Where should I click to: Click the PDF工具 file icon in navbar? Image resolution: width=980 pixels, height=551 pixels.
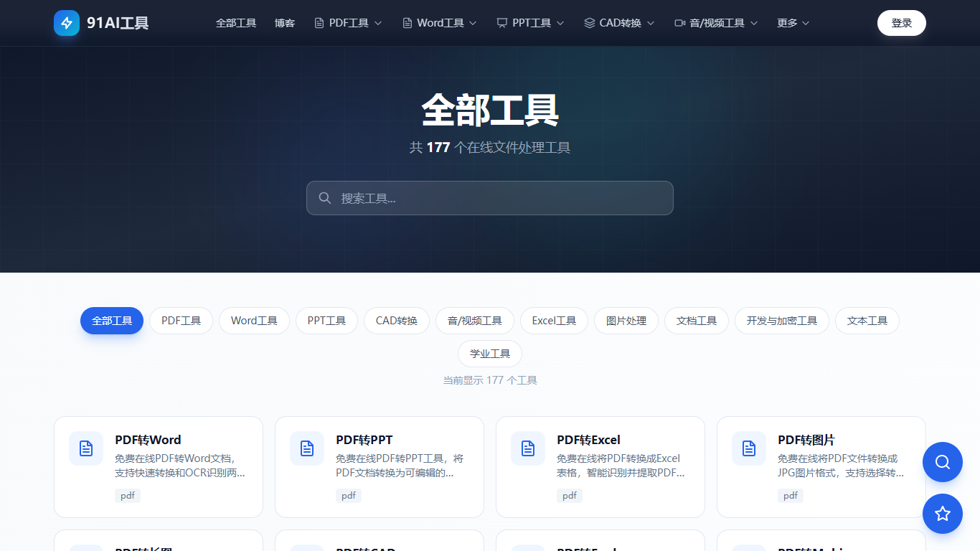(x=319, y=23)
